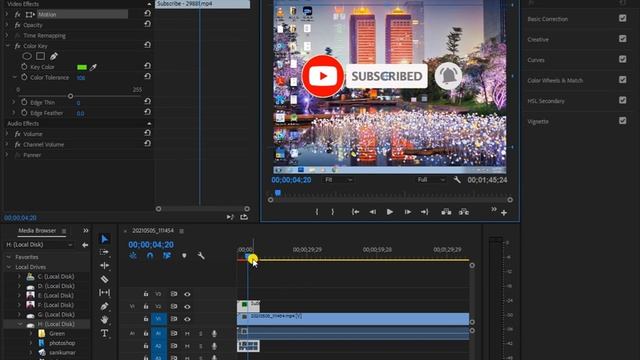Select the Green folder in H: drive
640x360 pixels.
click(x=57, y=333)
